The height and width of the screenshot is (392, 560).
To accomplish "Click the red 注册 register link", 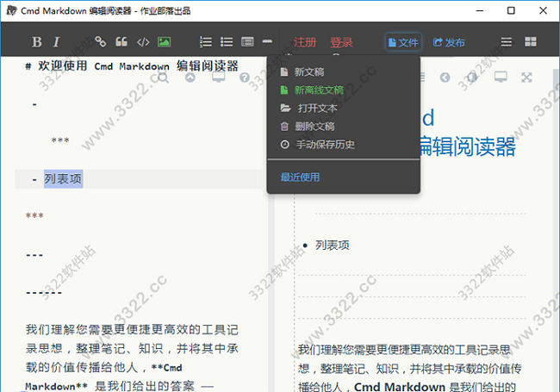I will click(x=305, y=42).
